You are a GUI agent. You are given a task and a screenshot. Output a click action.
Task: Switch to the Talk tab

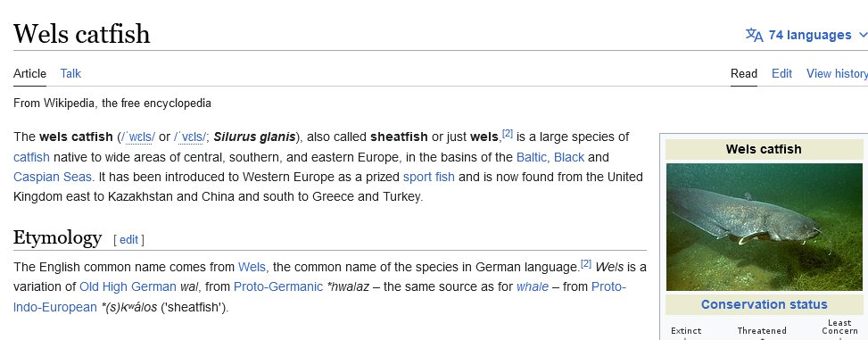click(70, 73)
